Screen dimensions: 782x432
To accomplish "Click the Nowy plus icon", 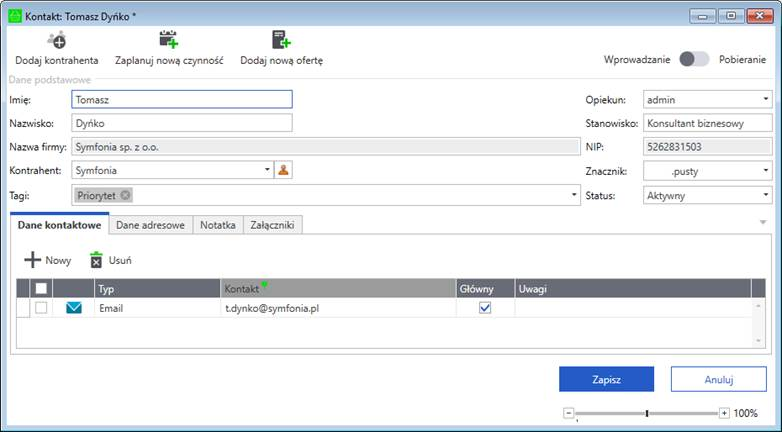I will [33, 260].
